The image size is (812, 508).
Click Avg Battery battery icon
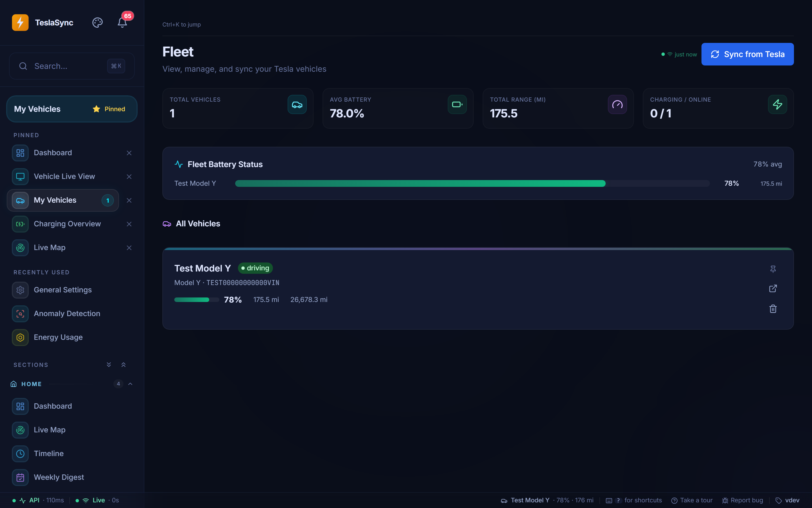click(457, 104)
